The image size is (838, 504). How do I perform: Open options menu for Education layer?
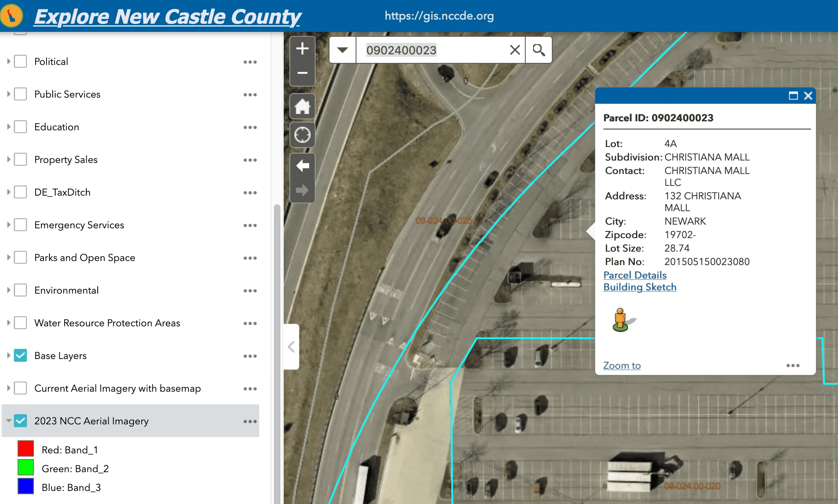pyautogui.click(x=250, y=127)
